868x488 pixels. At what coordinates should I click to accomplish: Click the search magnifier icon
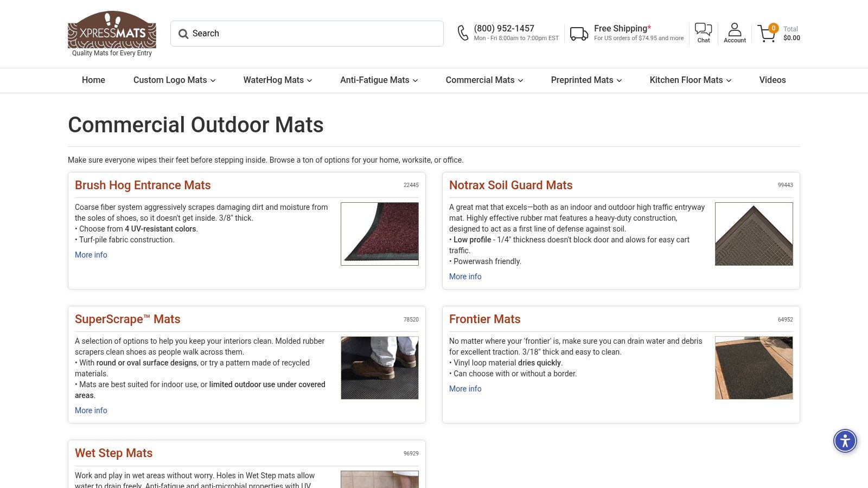coord(183,34)
